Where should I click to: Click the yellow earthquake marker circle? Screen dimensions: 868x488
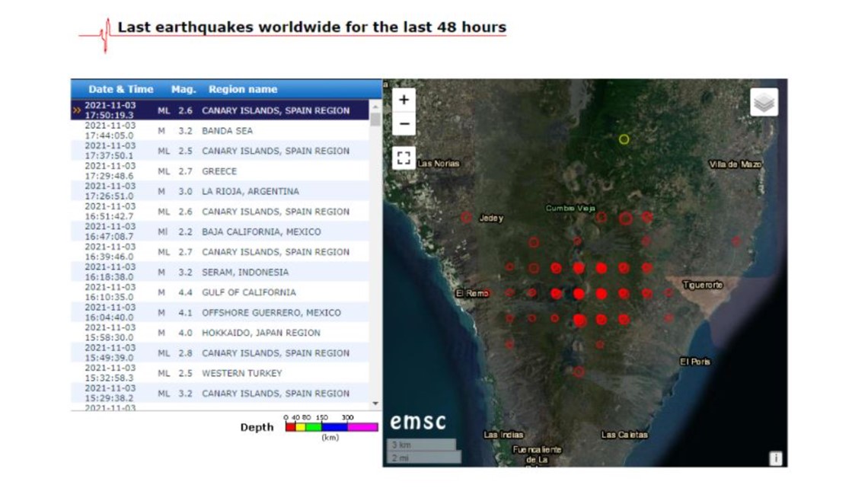[x=624, y=139]
